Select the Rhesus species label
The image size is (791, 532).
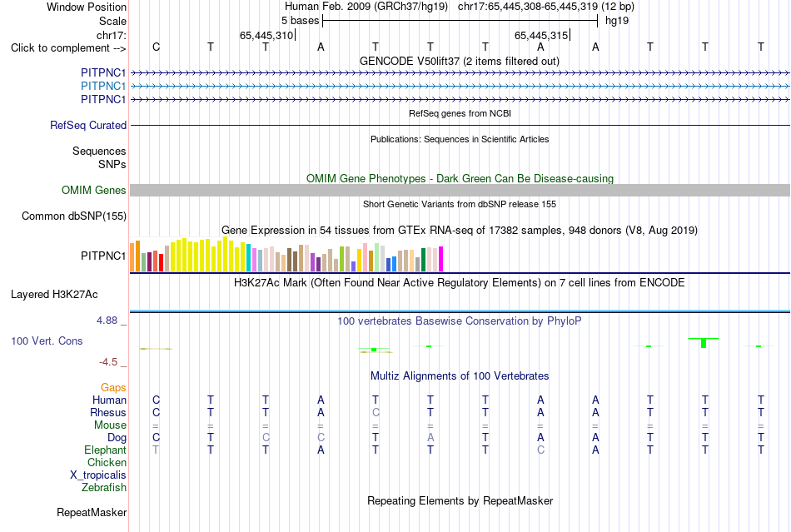108,412
